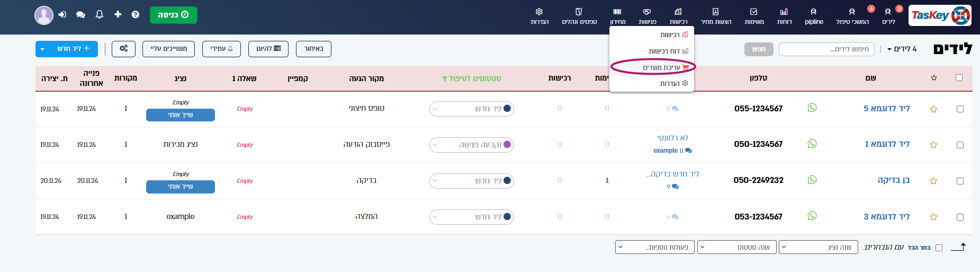Select the checkbox for בן בדיקה
The width and height of the screenshot is (980, 272).
pyautogui.click(x=960, y=181)
